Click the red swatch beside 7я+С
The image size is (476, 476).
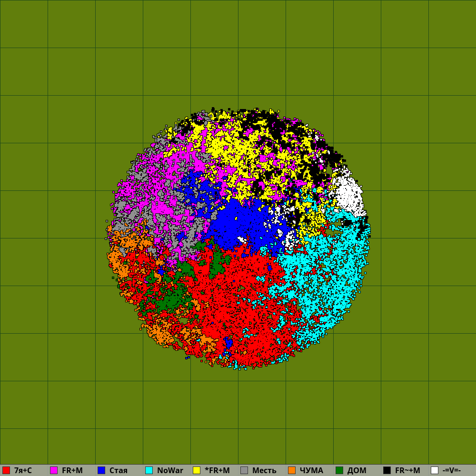click(6, 470)
